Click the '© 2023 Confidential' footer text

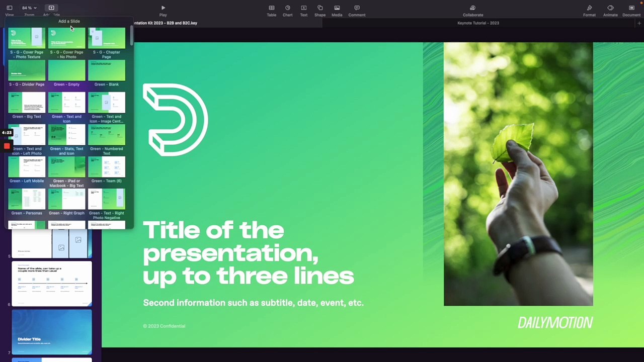[x=164, y=326]
